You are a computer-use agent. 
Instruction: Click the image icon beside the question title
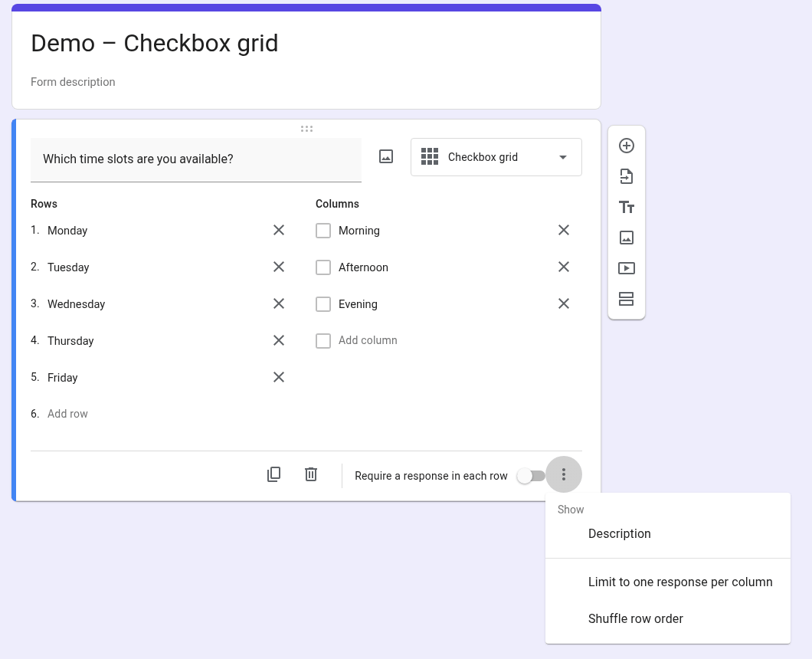point(386,156)
